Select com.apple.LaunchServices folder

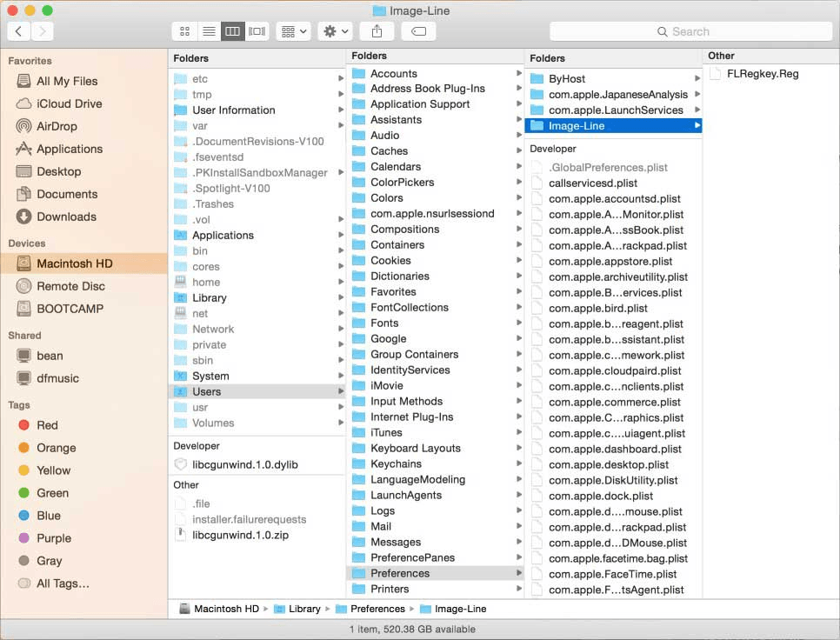pyautogui.click(x=614, y=110)
